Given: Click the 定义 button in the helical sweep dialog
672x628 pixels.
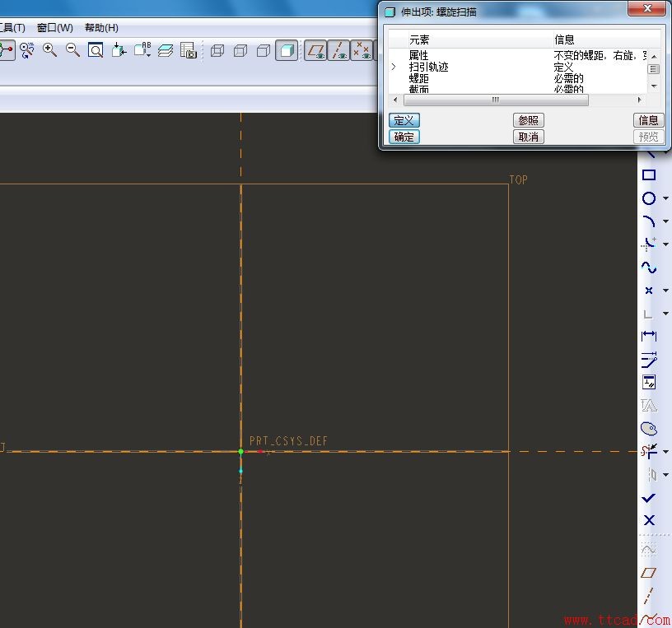Looking at the screenshot, I should click(404, 120).
